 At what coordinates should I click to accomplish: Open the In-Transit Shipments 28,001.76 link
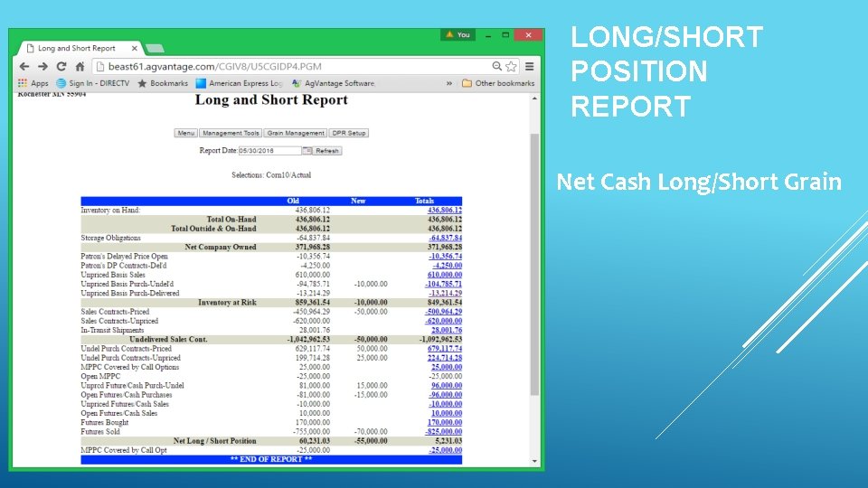(447, 330)
